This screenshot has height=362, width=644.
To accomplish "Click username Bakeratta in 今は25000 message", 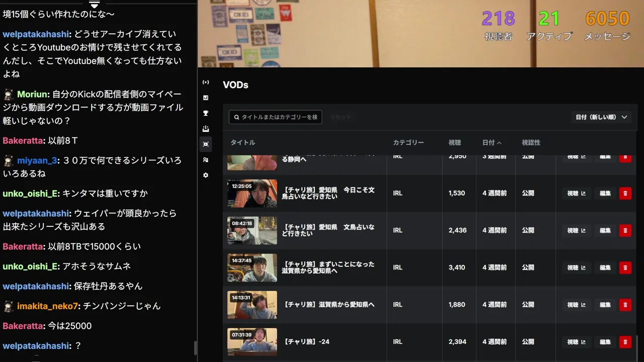I will pyautogui.click(x=22, y=326).
